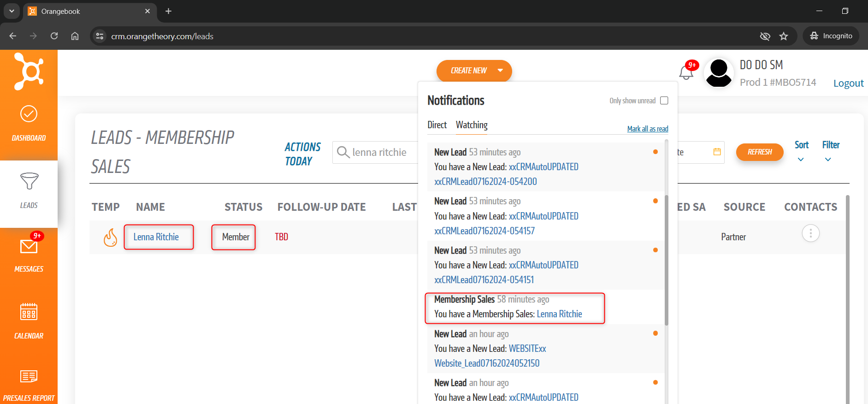868x404 pixels.
Task: Open the Presales Report icon
Action: point(29,376)
